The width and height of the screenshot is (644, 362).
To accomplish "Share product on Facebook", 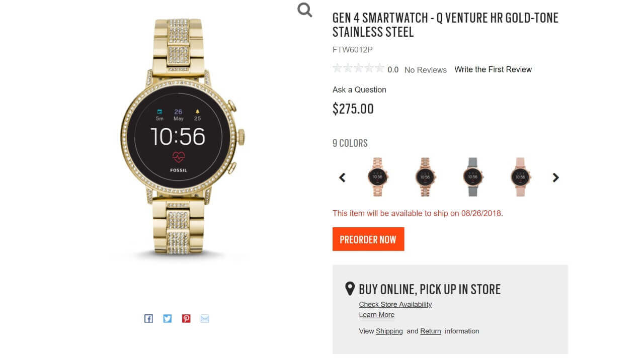I will 148,318.
